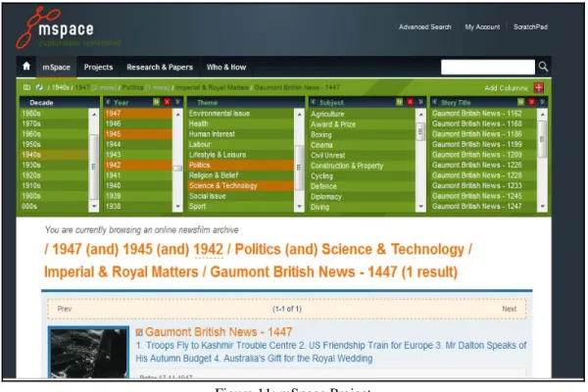This screenshot has width=588, height=392.
Task: Click Add Columns label
Action: click(x=506, y=88)
